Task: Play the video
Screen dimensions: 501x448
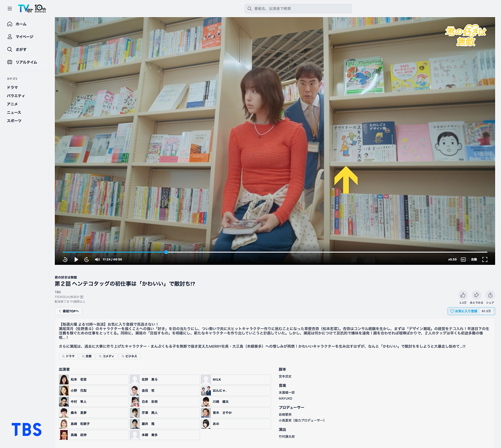Action: pos(76,259)
